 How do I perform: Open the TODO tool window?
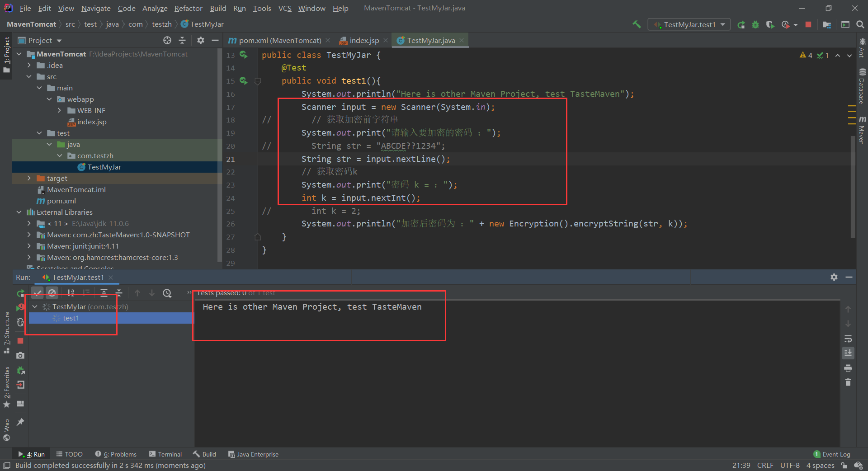70,454
